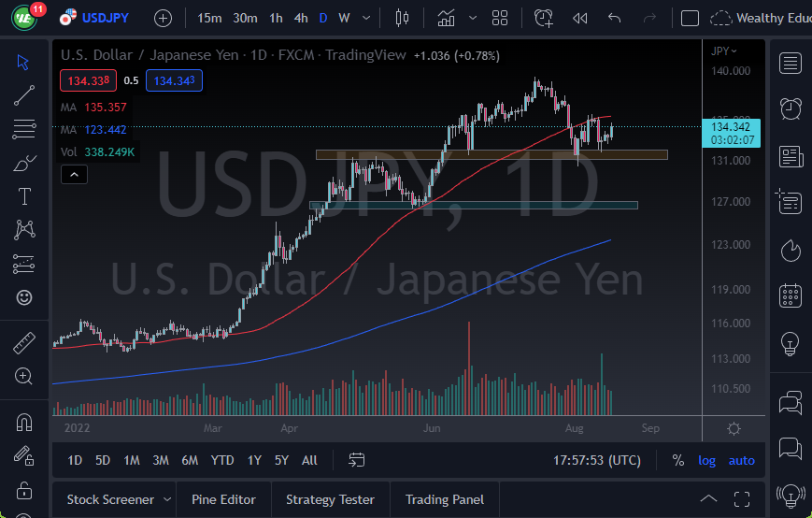Select the ruler measure tool
812x518 pixels.
tap(24, 343)
